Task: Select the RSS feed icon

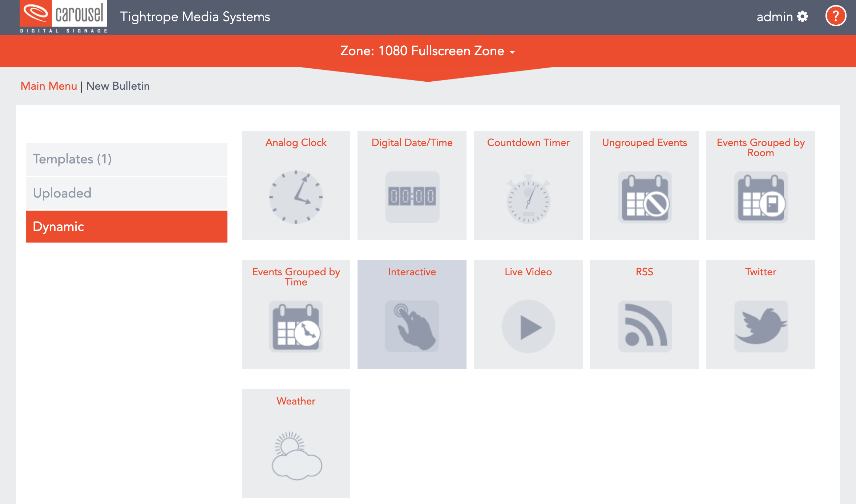Action: click(645, 326)
